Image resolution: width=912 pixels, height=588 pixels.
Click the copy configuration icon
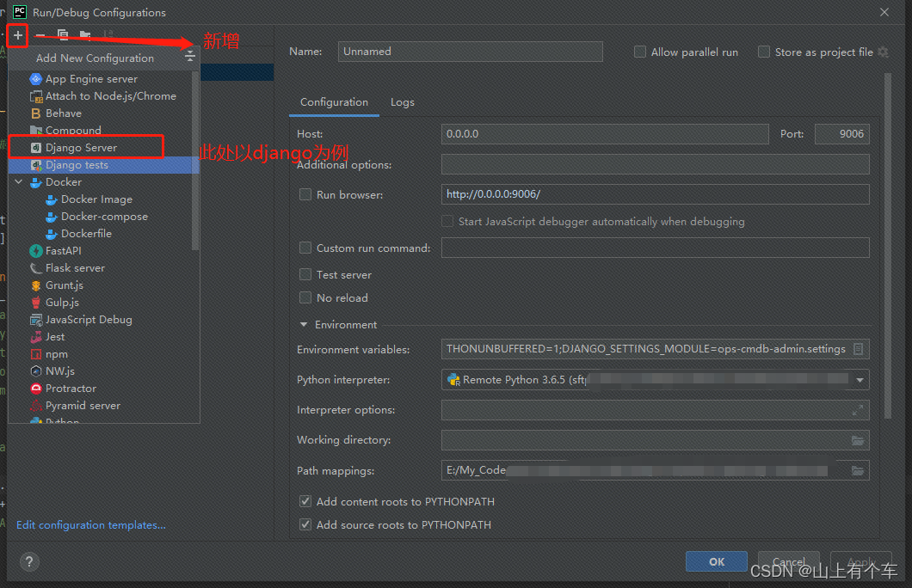tap(63, 35)
